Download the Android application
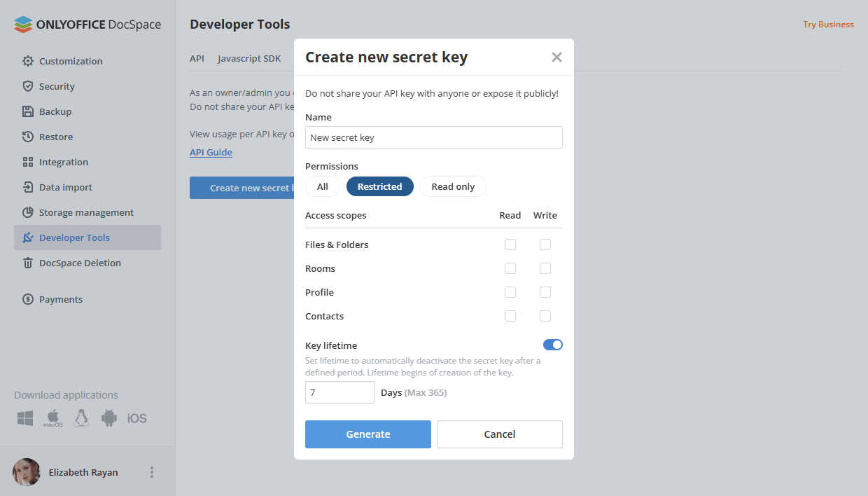 coord(108,418)
